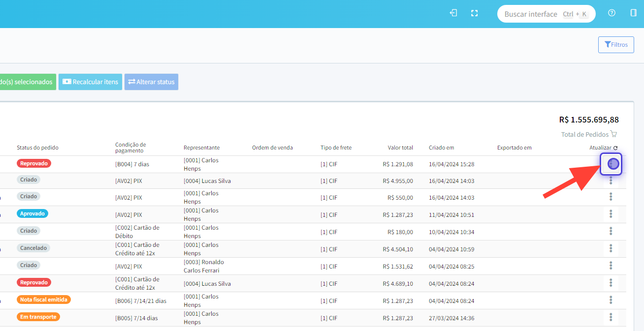Open actions menu for R$ 550,00 order
The height and width of the screenshot is (331, 644).
point(611,197)
